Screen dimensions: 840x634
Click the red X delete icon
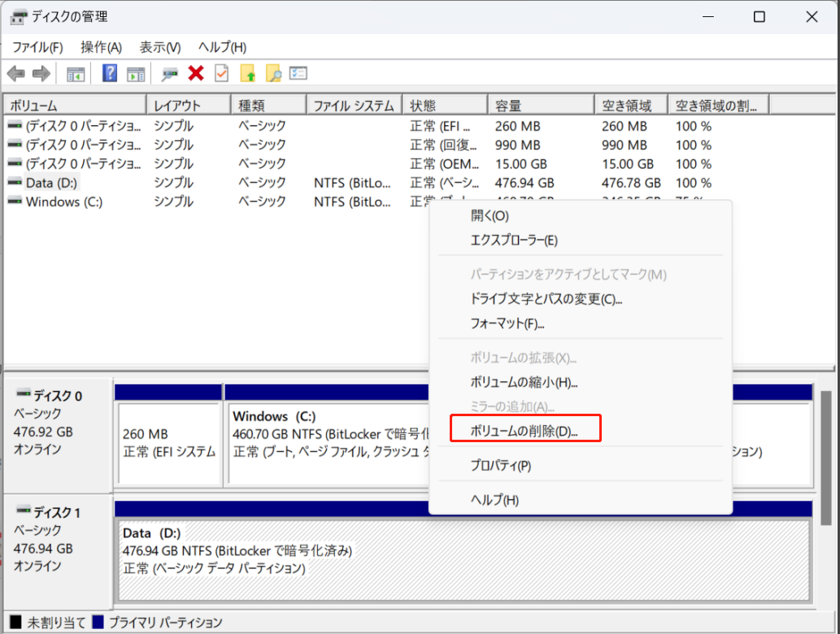tap(195, 74)
